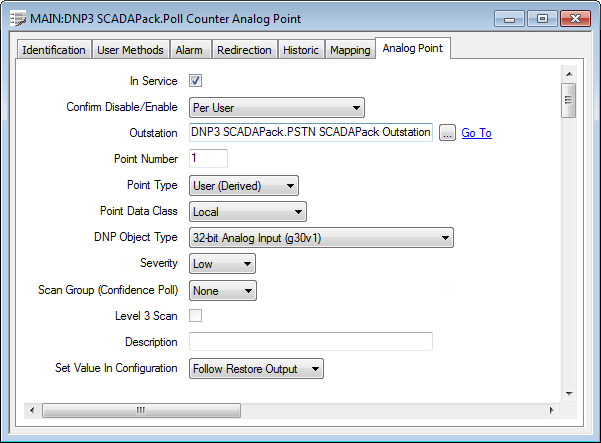This screenshot has height=443, width=601.
Task: Click the horizontal scrollbar right arrow
Action: pyautogui.click(x=551, y=410)
